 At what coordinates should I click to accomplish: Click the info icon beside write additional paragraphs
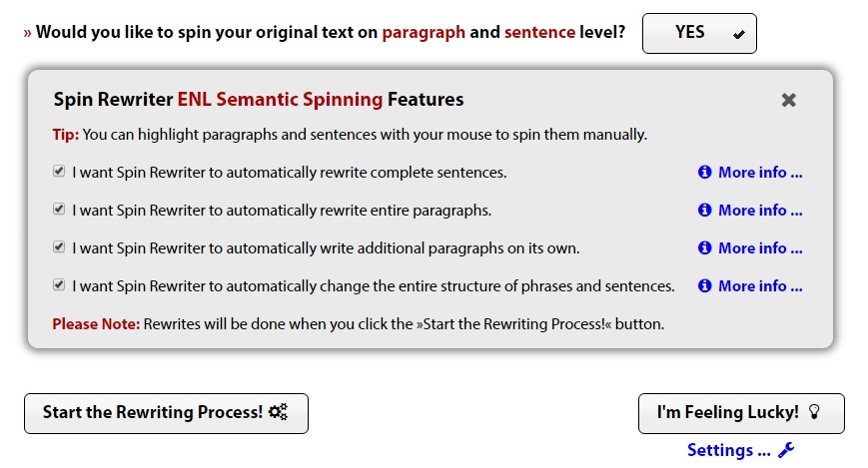pos(704,247)
